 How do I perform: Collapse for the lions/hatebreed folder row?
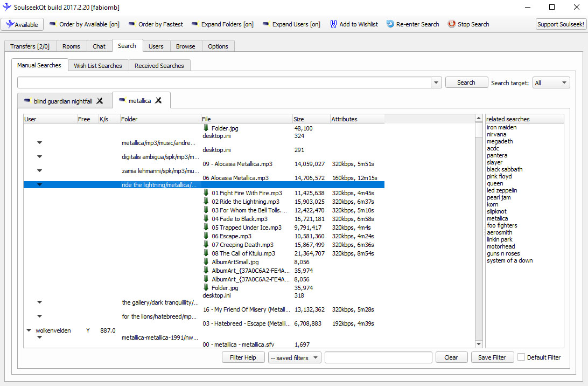(39, 316)
